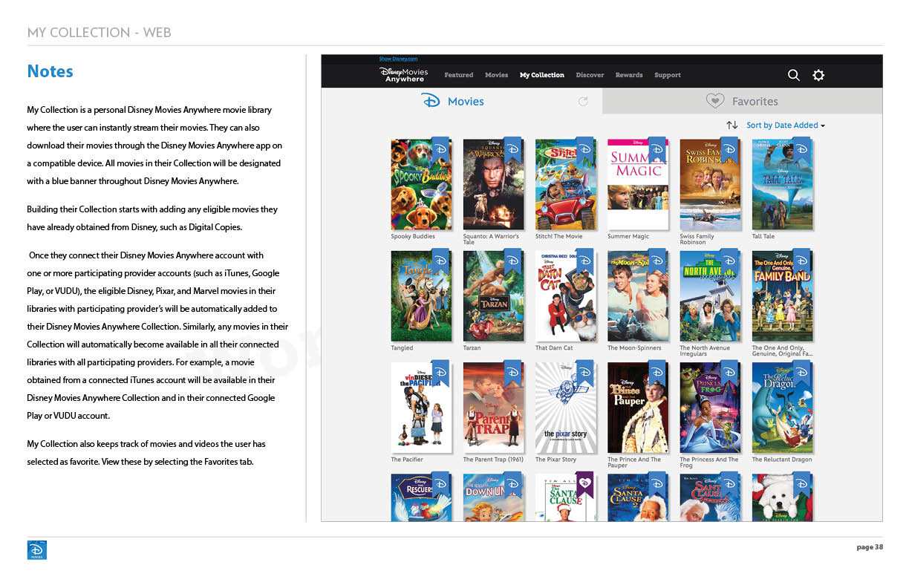
Task: Open Featured in the navigation bar
Action: 459,75
